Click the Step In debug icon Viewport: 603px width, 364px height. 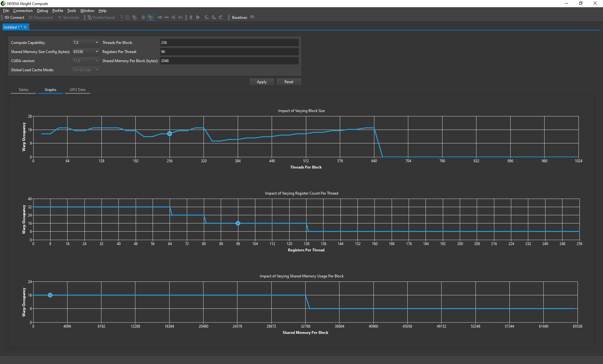(207, 17)
